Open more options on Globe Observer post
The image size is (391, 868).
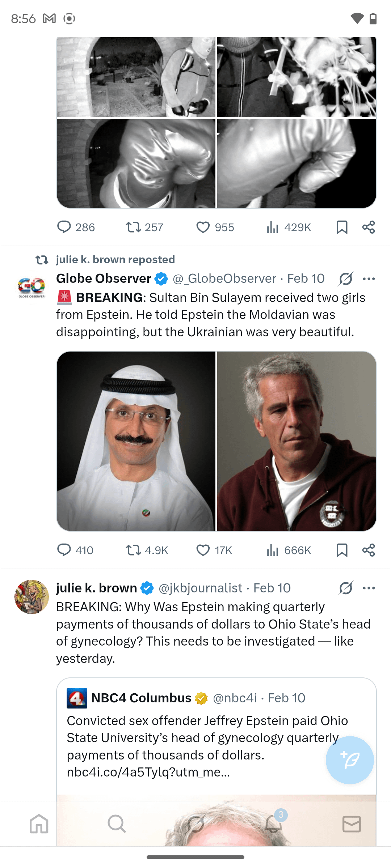tap(369, 279)
